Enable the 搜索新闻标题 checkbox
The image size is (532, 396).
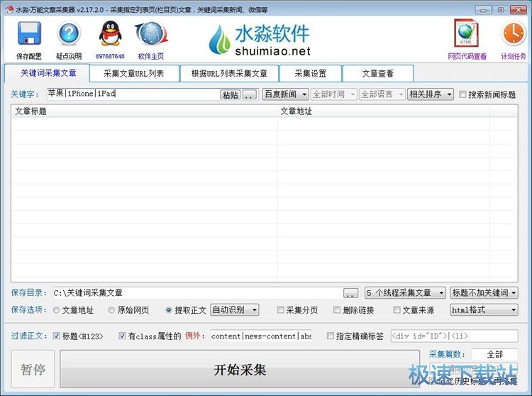coord(462,94)
